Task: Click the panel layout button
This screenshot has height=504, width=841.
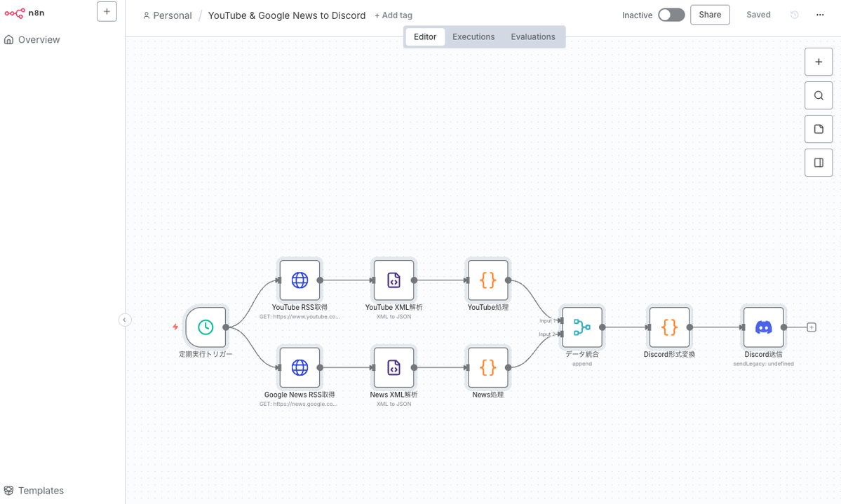Action: (x=819, y=163)
